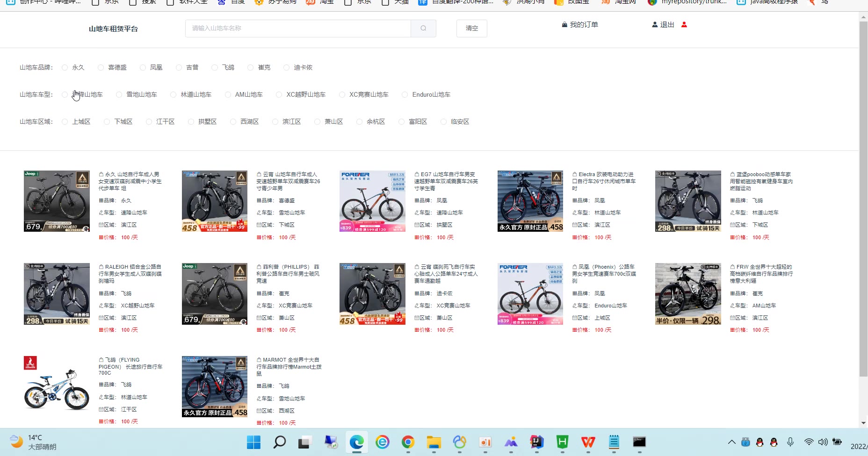Select 滨江区 area filter radio

(x=275, y=122)
